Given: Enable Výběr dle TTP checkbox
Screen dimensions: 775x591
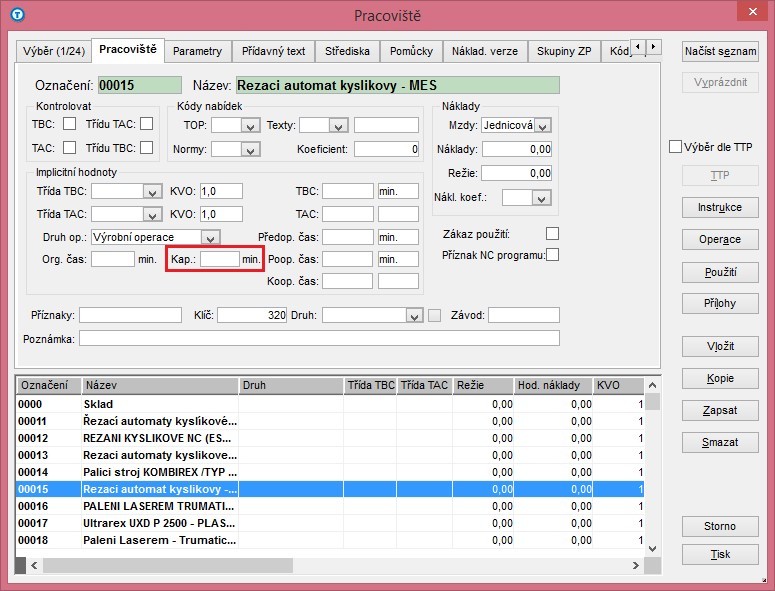Looking at the screenshot, I should pos(675,147).
